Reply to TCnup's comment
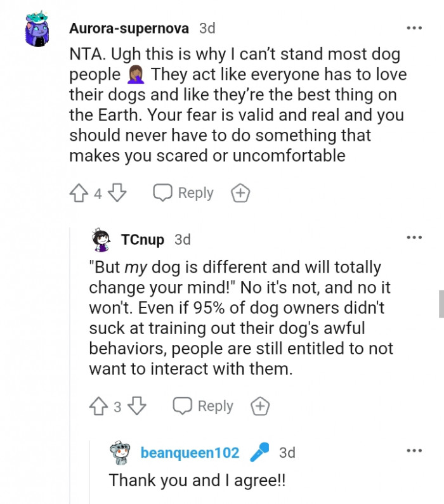The image size is (444, 504). [203, 406]
